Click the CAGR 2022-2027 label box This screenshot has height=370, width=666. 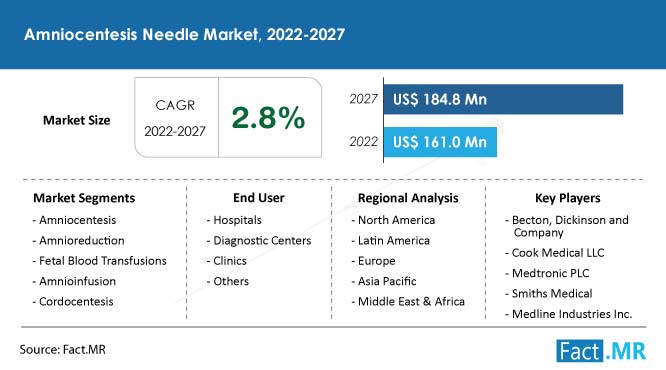175,118
